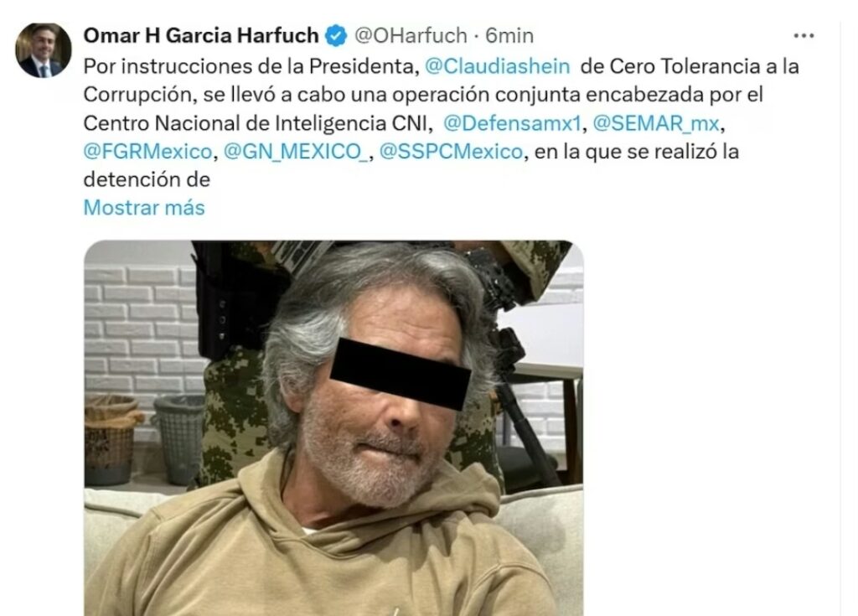Image resolution: width=858 pixels, height=616 pixels.
Task: Open the attached photo of the detained man
Action: coord(333,428)
